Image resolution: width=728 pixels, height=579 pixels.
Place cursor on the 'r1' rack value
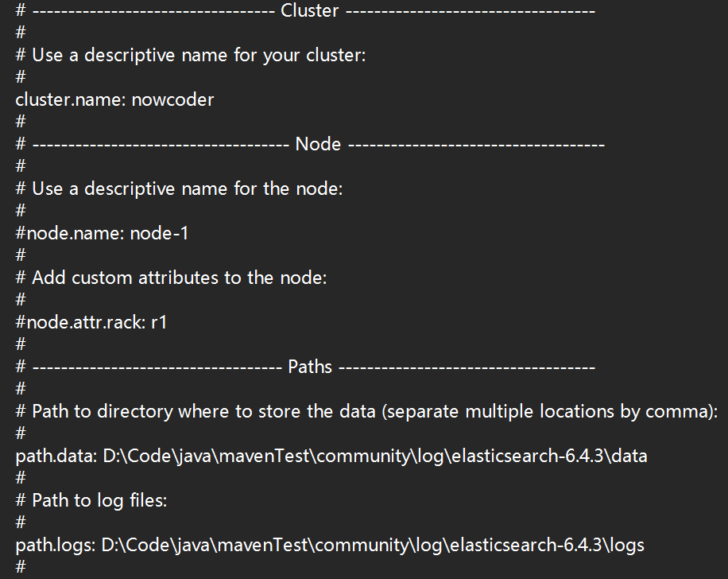click(x=159, y=323)
